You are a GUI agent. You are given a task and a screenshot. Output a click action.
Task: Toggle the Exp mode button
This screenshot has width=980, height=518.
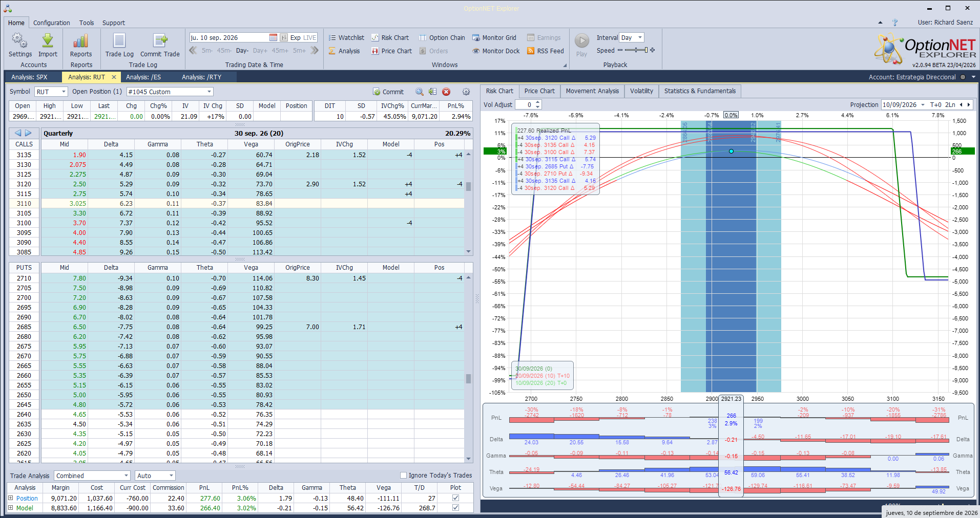pyautogui.click(x=296, y=37)
